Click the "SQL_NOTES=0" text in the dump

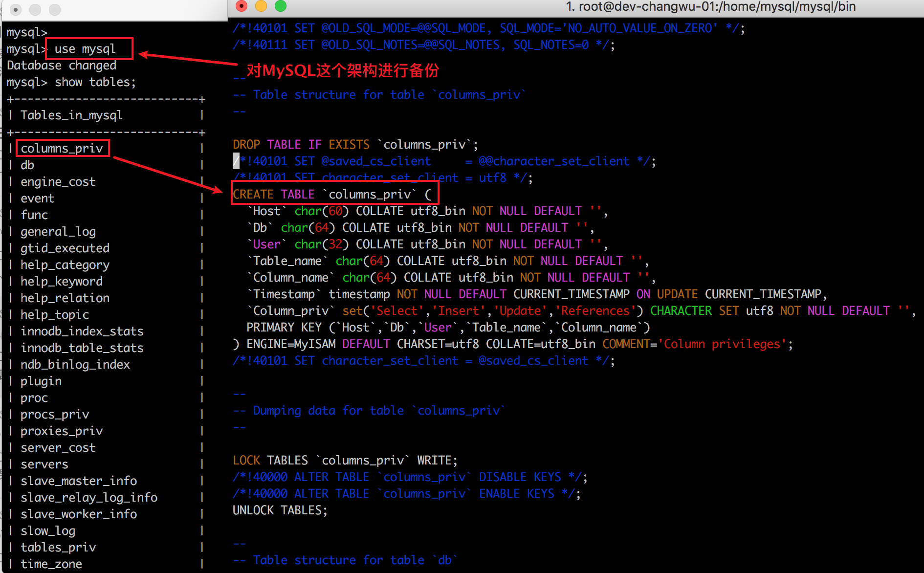point(551,45)
